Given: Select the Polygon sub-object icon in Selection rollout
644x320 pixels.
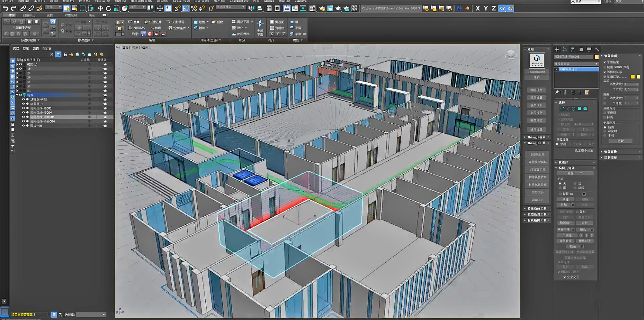Looking at the screenshot, I should [x=579, y=109].
